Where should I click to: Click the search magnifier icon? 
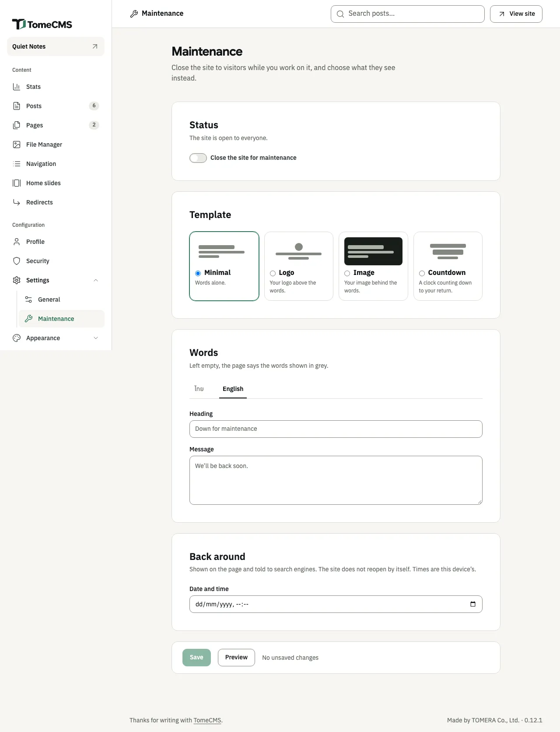tap(340, 14)
